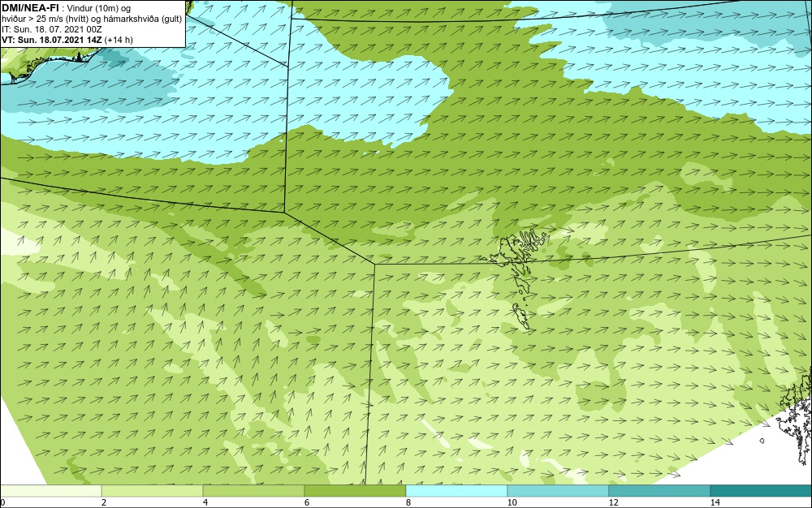Viewport: 812px width, 508px height.
Task: Click the legend scale value '14'
Action: click(x=715, y=503)
